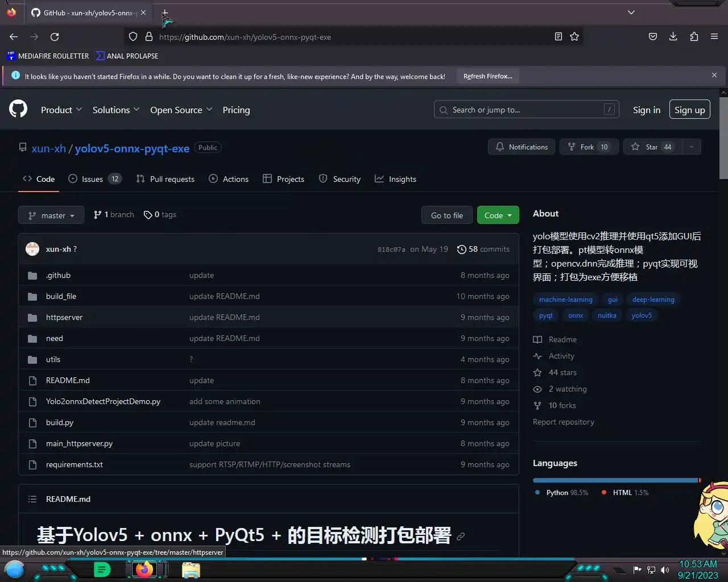The width and height of the screenshot is (728, 582).
Task: Click the Notifications bell button
Action: tap(522, 147)
